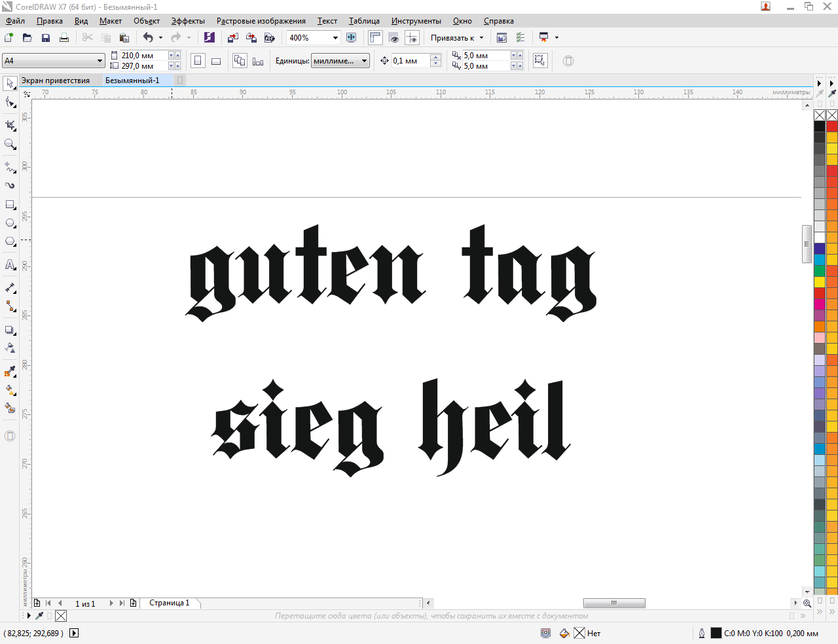
Task: Select the Smart Fill tool
Action: pyautogui.click(x=10, y=408)
